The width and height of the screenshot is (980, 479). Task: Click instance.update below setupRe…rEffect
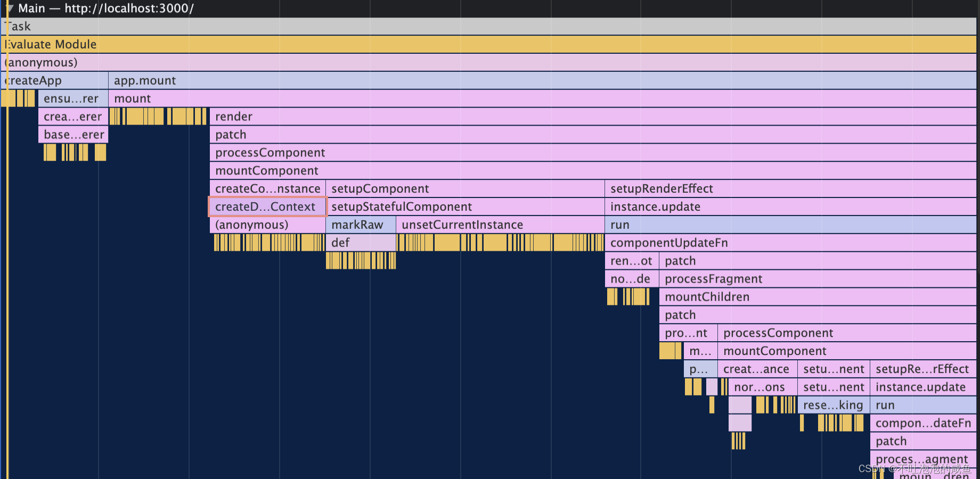pos(924,388)
